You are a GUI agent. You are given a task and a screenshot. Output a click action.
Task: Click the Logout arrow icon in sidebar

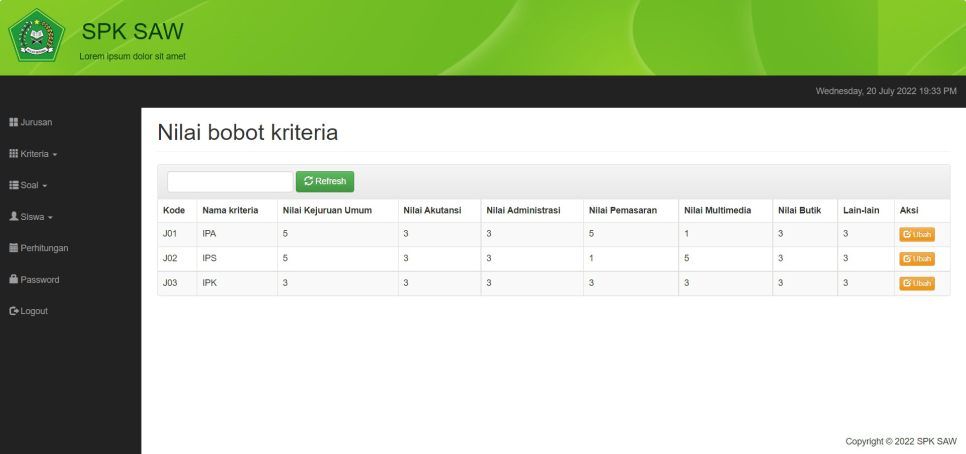[x=13, y=311]
